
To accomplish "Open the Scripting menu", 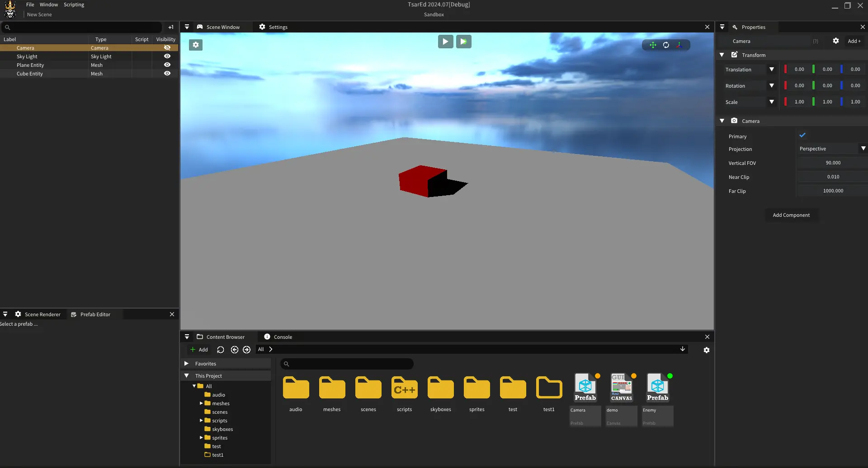I will pos(74,5).
